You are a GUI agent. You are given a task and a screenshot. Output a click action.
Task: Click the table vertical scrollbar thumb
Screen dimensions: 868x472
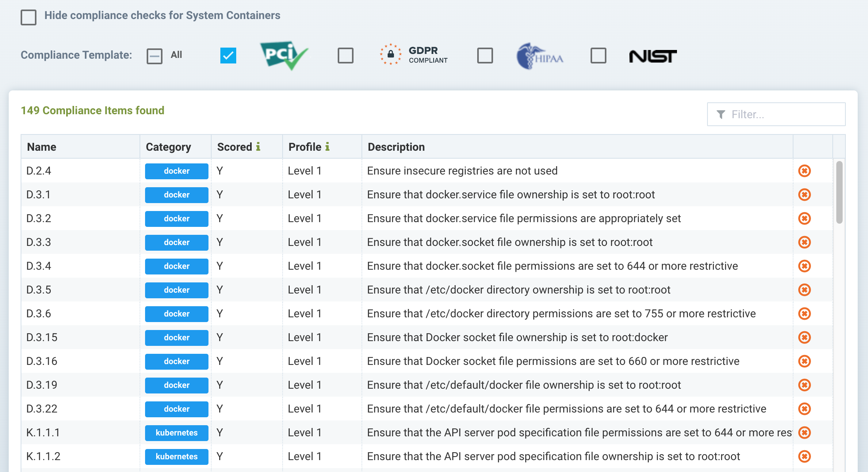tap(839, 192)
